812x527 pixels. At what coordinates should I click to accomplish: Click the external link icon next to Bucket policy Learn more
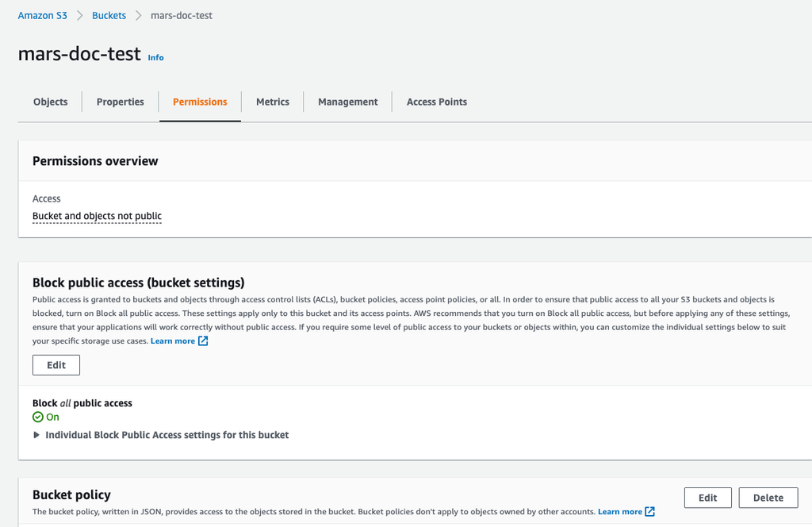648,511
